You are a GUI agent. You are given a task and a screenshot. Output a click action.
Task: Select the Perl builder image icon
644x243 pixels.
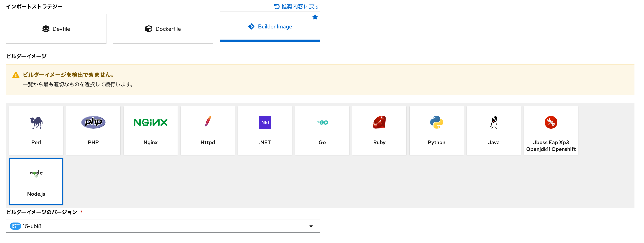[x=36, y=130]
